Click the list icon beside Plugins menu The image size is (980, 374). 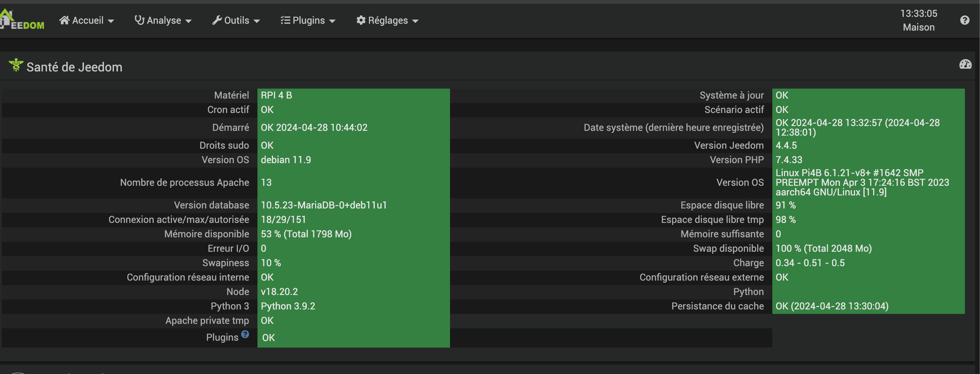click(285, 20)
